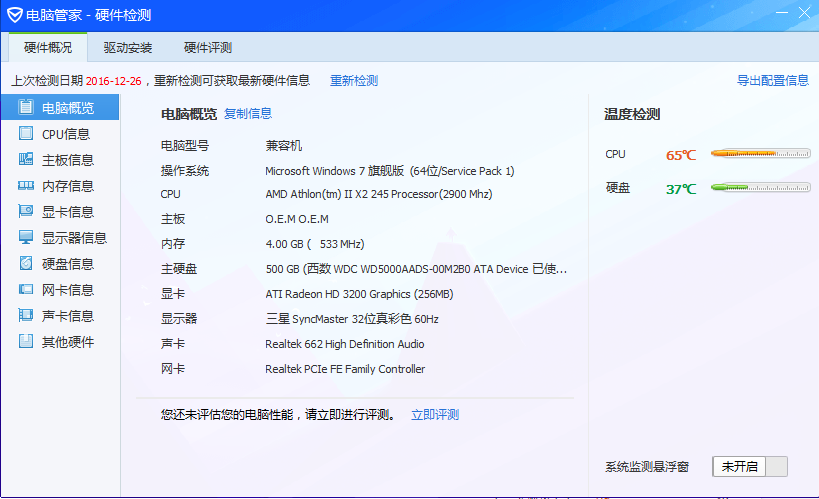Image resolution: width=819 pixels, height=499 pixels.
Task: Open the 显示器信息 monitor icon
Action: 26,237
